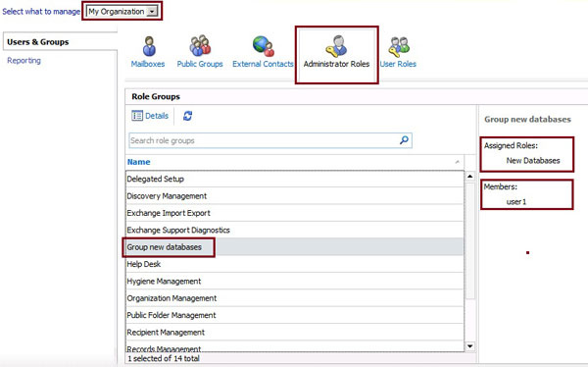588x367 pixels.
Task: Select Records Management role group
Action: (x=295, y=347)
